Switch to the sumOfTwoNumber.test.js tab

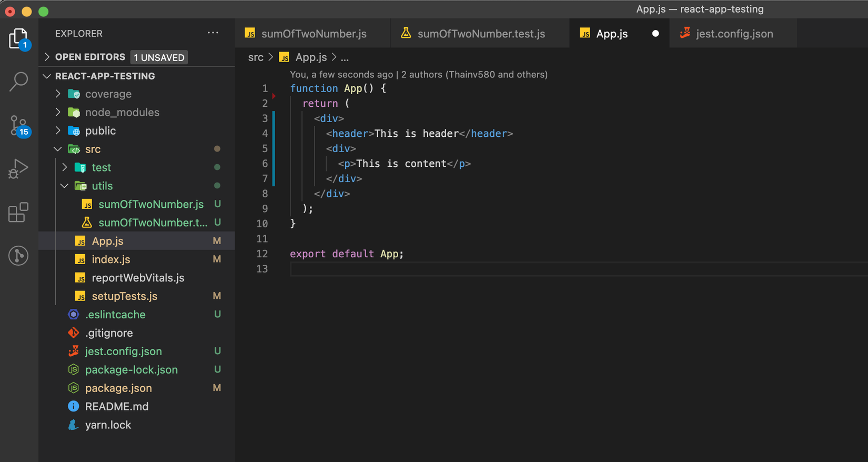(480, 34)
